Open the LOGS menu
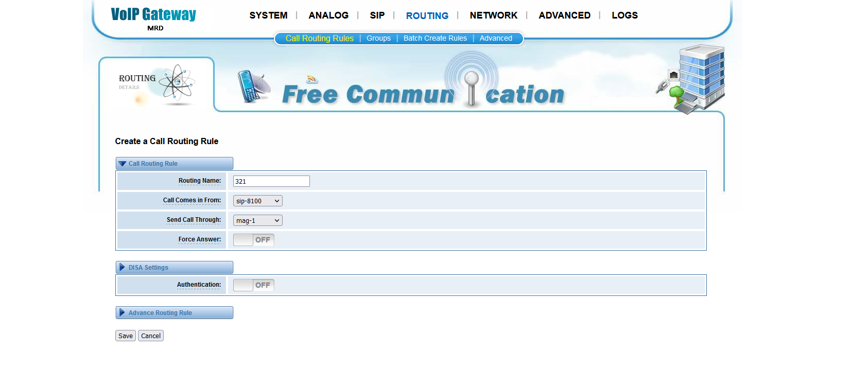 click(x=624, y=15)
